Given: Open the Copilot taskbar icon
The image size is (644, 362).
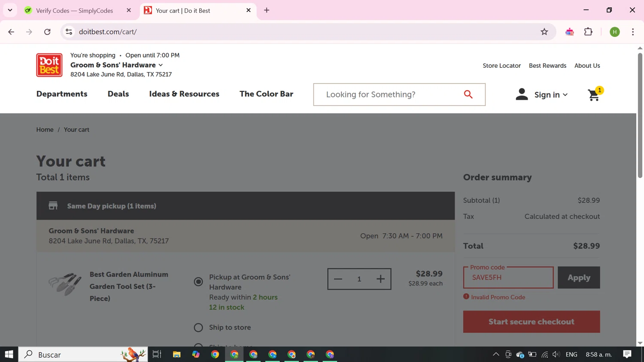Looking at the screenshot, I should (x=196, y=354).
